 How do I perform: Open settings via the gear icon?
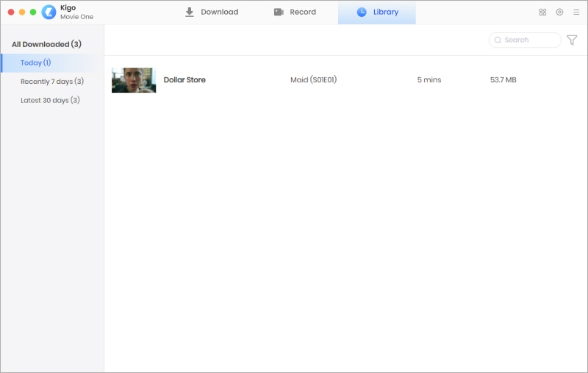(x=559, y=12)
